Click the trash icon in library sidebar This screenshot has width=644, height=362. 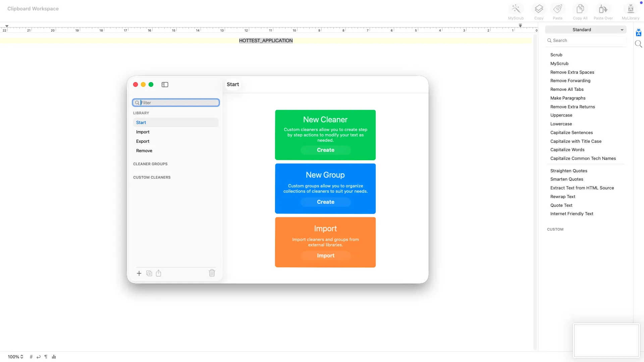click(x=212, y=273)
